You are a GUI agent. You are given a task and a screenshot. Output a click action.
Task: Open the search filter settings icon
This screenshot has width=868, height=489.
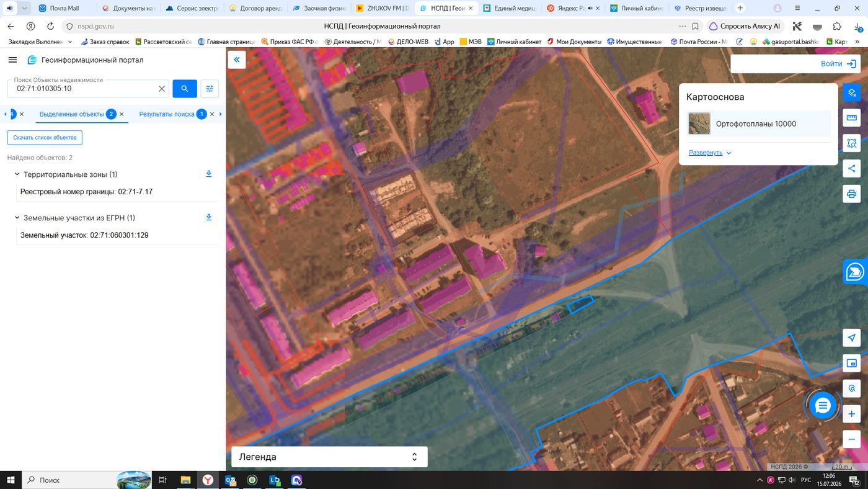pos(210,89)
